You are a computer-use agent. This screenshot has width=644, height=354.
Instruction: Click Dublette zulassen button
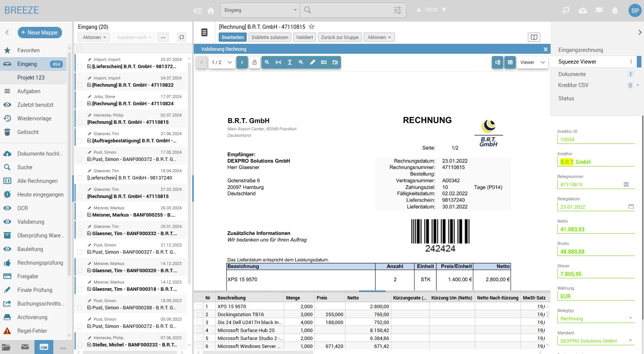tap(270, 37)
